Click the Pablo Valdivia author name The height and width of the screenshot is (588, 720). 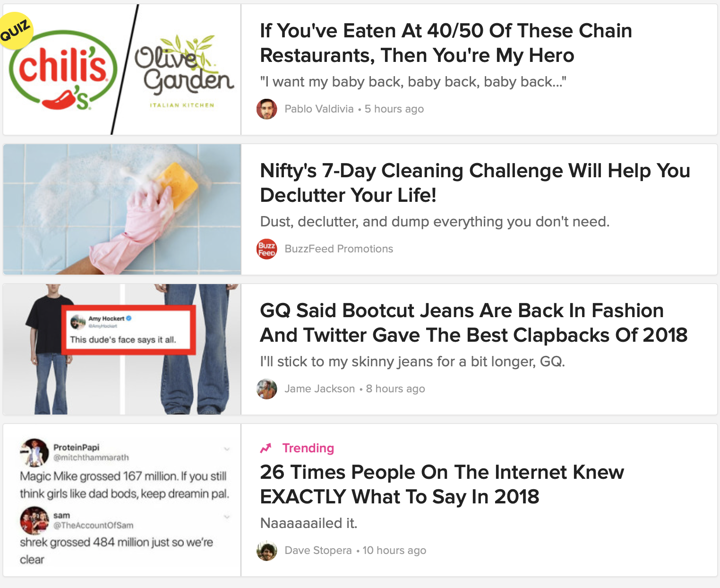pos(319,109)
